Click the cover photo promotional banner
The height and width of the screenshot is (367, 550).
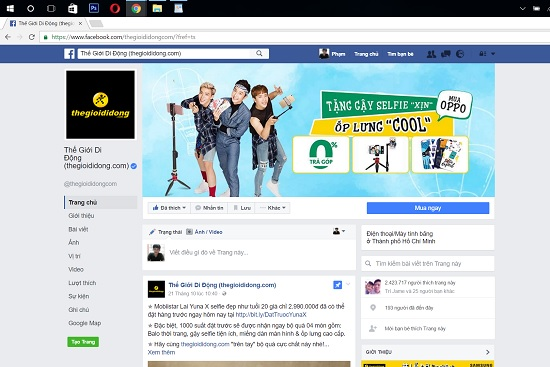(318, 130)
